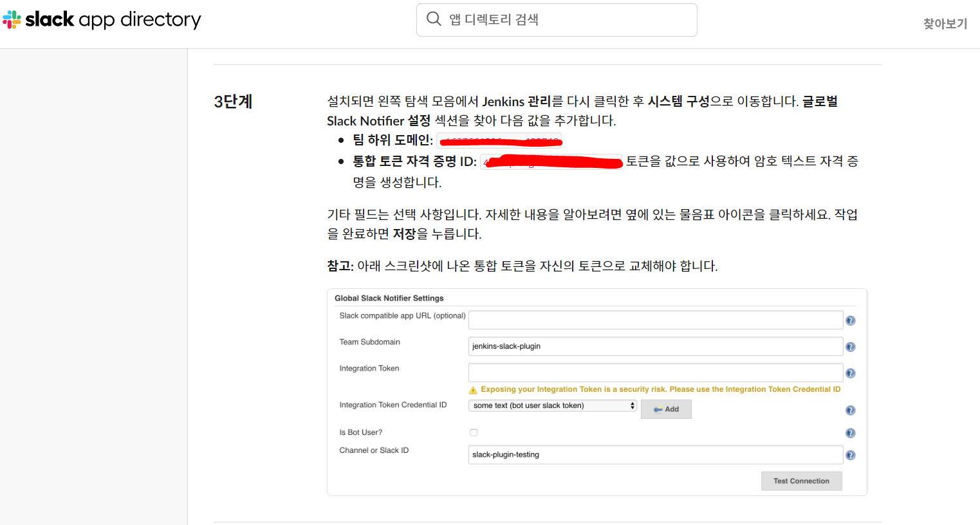Click the Is Bot User? label

pos(360,432)
